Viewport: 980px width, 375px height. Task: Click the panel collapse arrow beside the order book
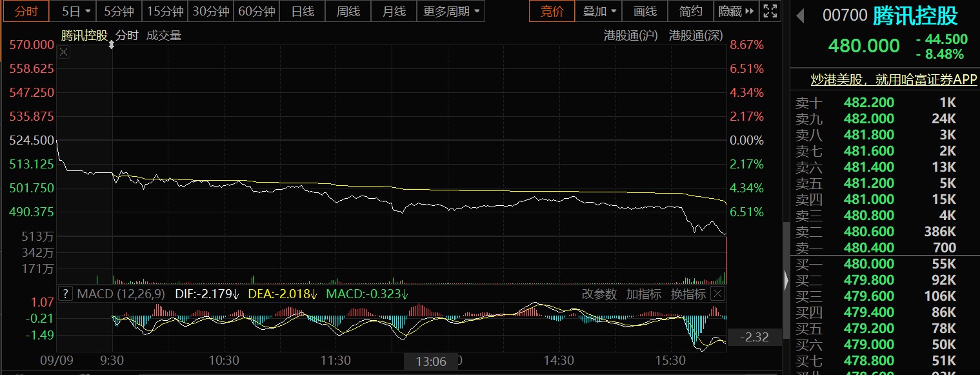coord(786,280)
